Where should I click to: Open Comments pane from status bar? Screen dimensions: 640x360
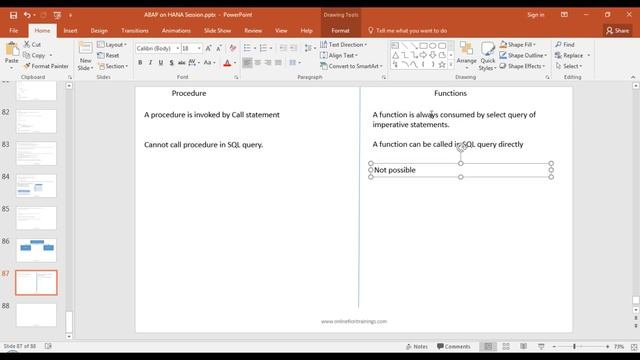pos(453,346)
